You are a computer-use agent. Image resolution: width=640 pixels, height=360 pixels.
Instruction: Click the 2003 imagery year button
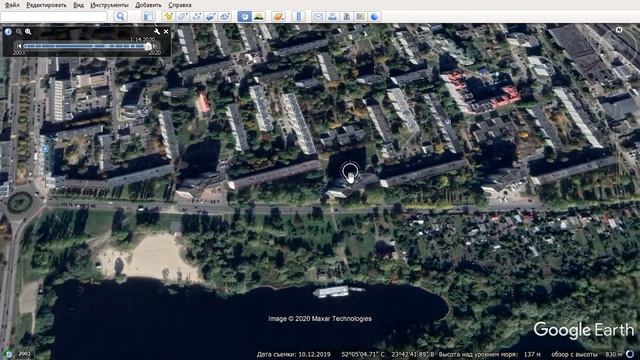point(24,354)
